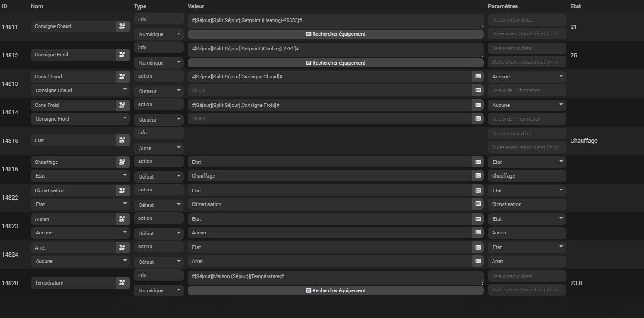Click list icon at end of Climatisation value row
Screen dimensions: 644x318
pos(478,204)
